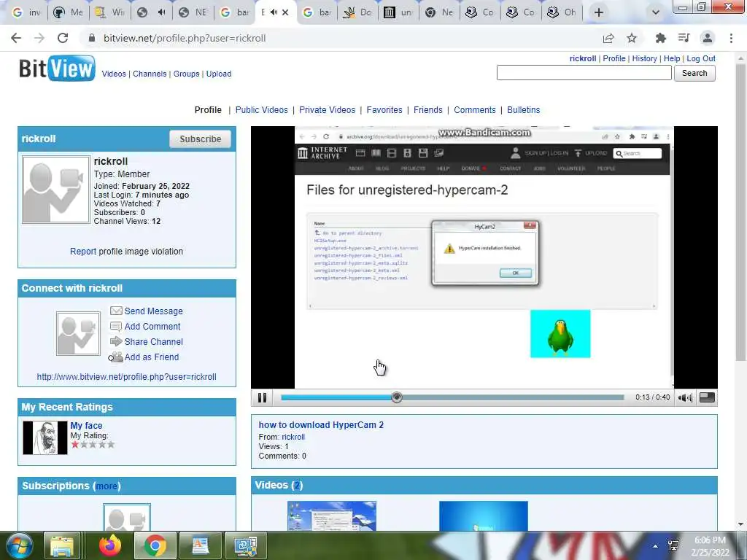Open File Explorer from taskbar

coord(62,545)
